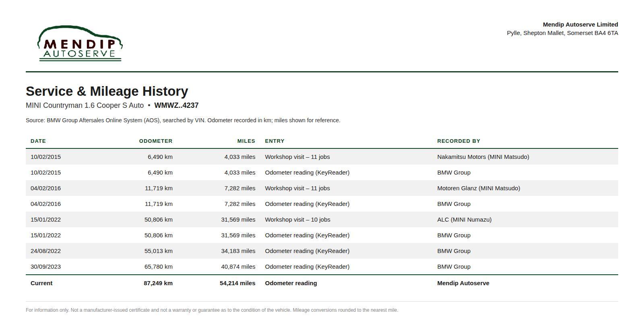The width and height of the screenshot is (644, 325).
Task: Click 7,282 miles in the Motoren Glanz row
Action: tap(240, 188)
